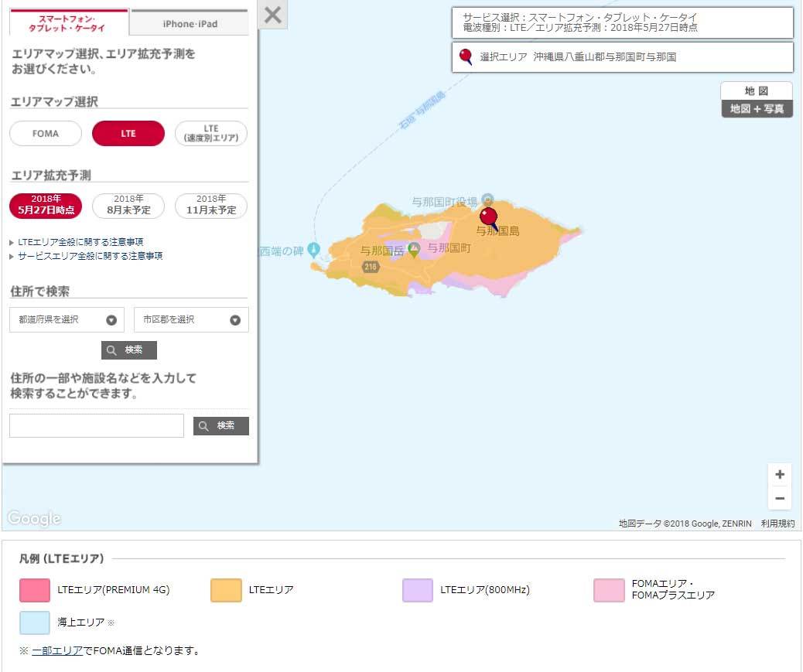This screenshot has height=672, width=803.
Task: Close the side search panel with X
Action: (x=272, y=15)
